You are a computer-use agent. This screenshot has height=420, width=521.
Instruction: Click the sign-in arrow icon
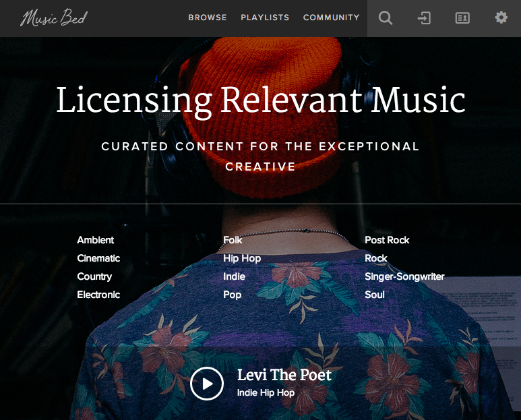point(424,18)
